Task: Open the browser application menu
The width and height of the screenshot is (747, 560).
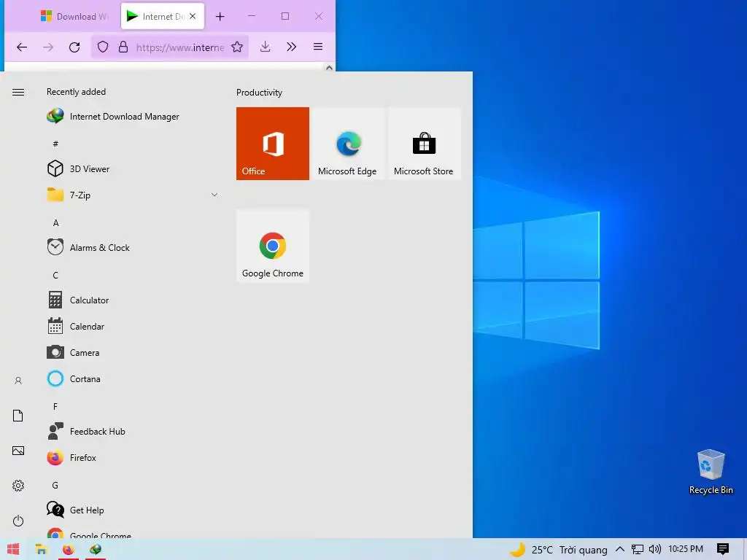Action: point(318,46)
